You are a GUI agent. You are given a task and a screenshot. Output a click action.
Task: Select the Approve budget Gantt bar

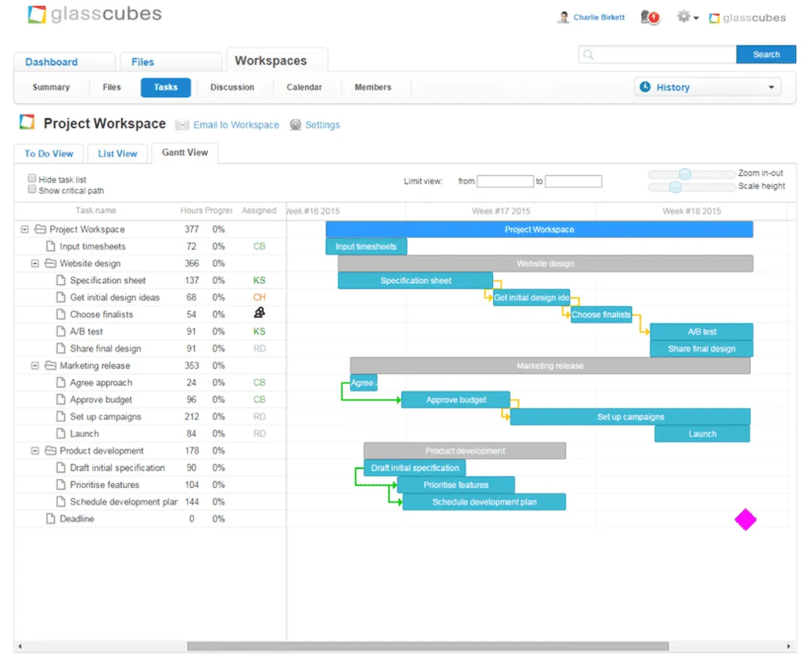(x=456, y=400)
